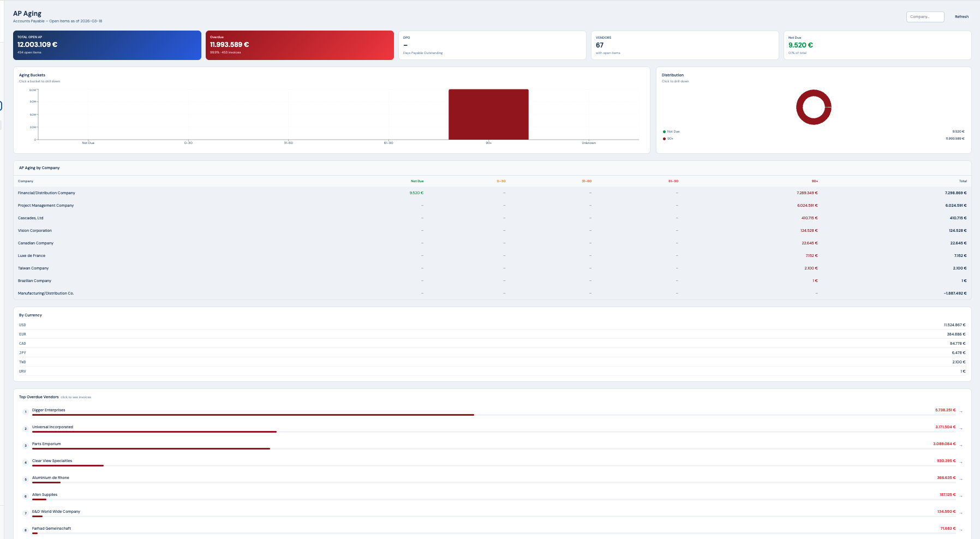Click Digger Enterprises overdue progress bar
980x539 pixels.
251,415
